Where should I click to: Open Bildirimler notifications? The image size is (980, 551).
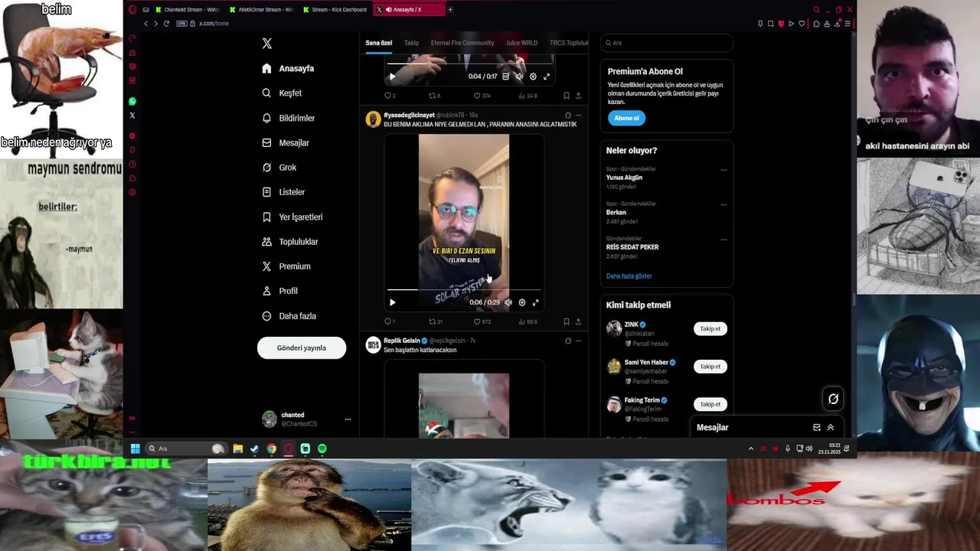point(289,118)
